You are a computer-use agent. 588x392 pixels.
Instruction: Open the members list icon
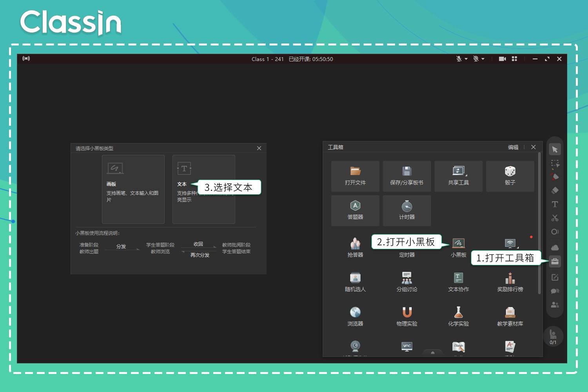pos(555,305)
